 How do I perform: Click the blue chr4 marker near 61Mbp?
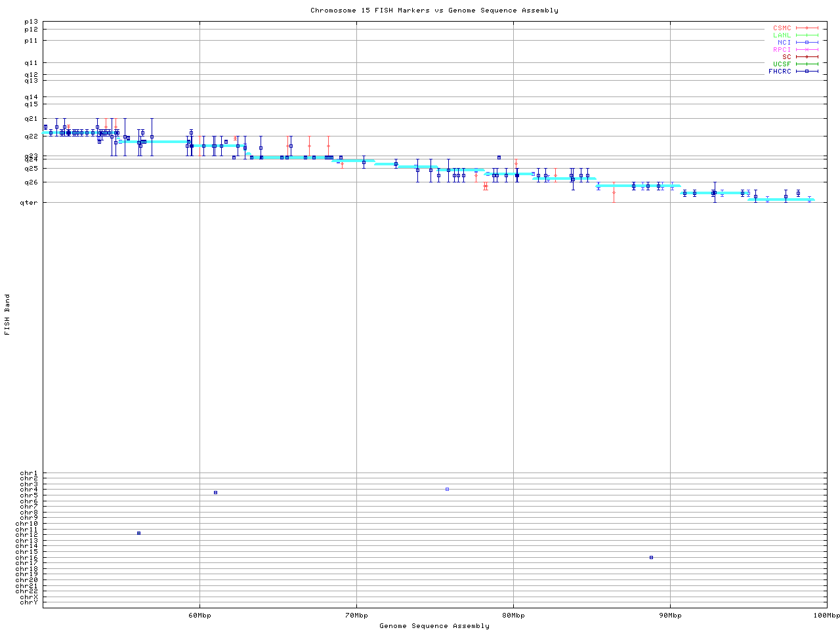pos(215,492)
